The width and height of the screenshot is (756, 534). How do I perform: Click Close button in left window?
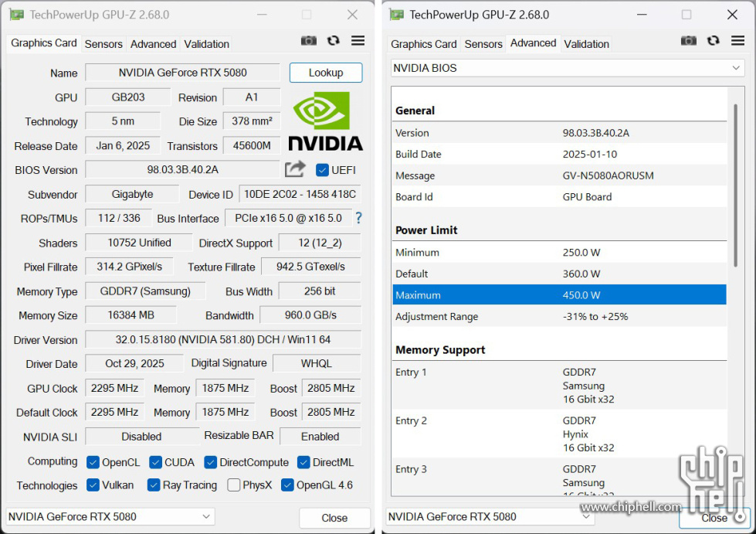tap(334, 518)
